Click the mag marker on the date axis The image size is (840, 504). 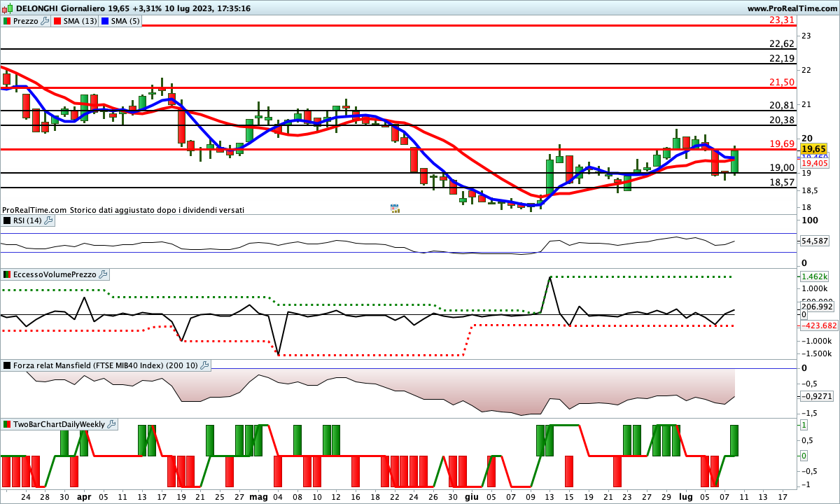pos(259,496)
